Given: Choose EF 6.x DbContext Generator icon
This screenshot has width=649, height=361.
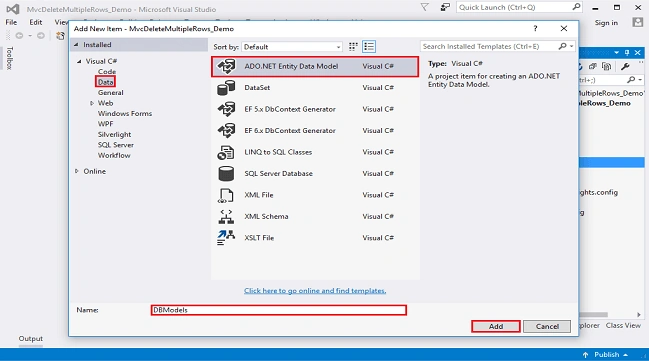Looking at the screenshot, I should click(x=226, y=131).
